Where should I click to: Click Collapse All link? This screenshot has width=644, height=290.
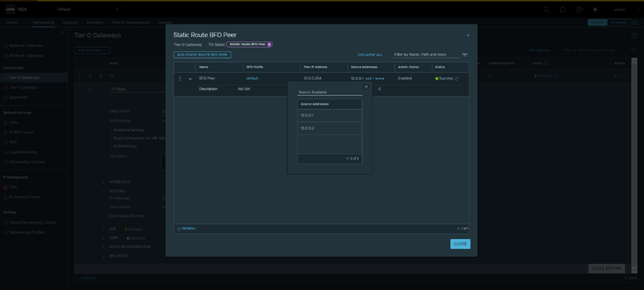pos(370,55)
